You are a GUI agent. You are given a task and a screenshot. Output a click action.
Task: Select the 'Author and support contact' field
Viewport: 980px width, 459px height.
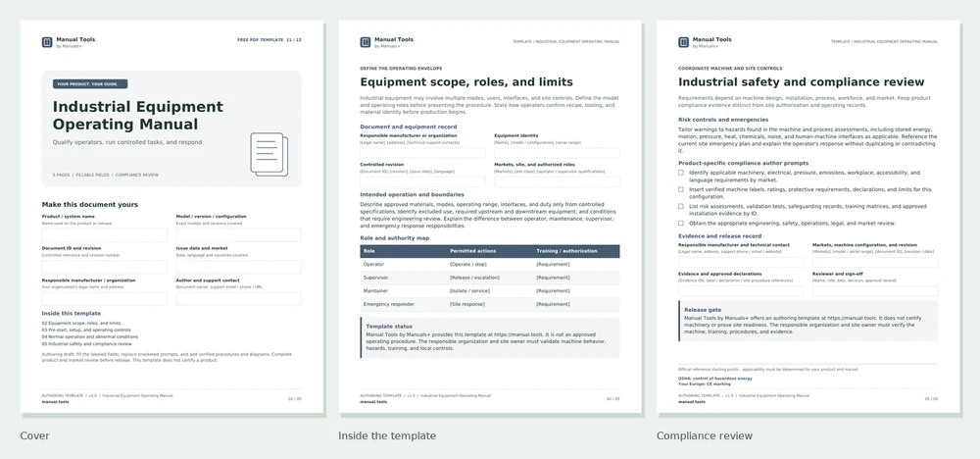click(x=239, y=299)
